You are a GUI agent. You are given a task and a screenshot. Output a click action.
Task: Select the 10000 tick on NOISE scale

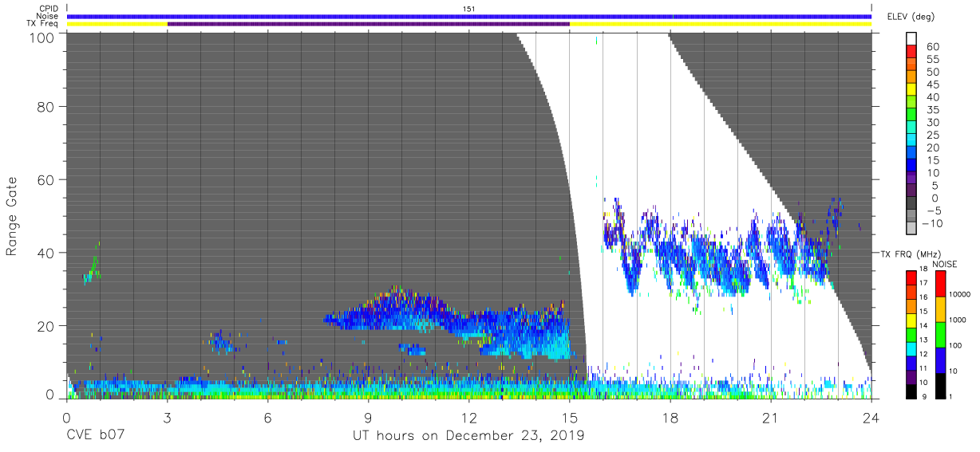(x=962, y=293)
